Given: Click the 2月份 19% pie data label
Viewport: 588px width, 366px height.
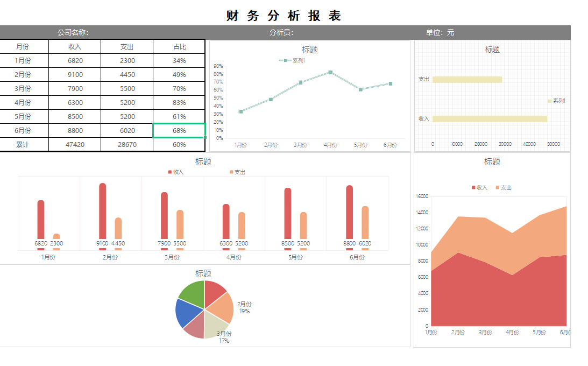Looking at the screenshot, I should [243, 306].
